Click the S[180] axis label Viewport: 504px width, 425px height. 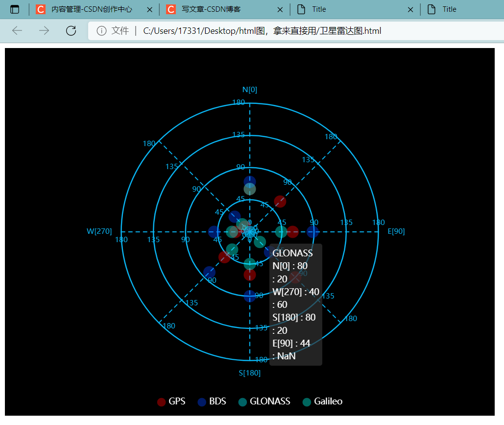point(250,373)
